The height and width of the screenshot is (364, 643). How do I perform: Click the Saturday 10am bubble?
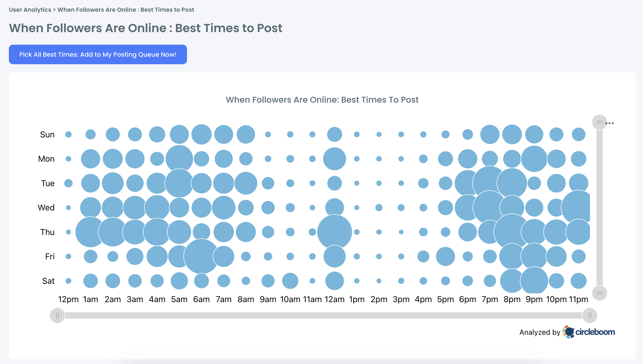coord(290,281)
